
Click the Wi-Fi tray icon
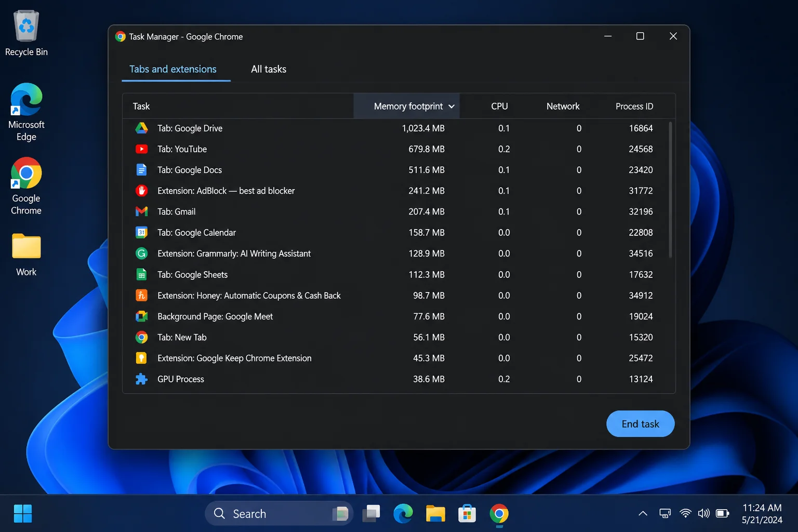pyautogui.click(x=686, y=513)
